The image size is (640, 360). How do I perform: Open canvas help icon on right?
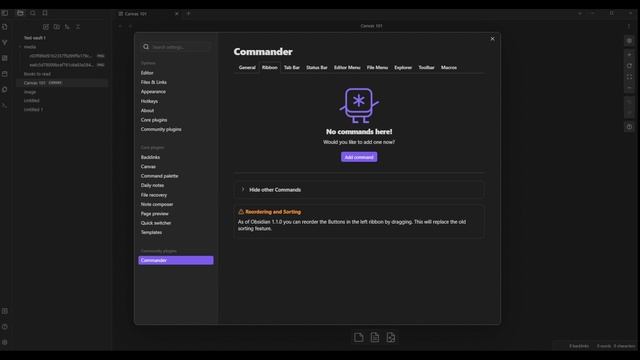click(x=629, y=127)
